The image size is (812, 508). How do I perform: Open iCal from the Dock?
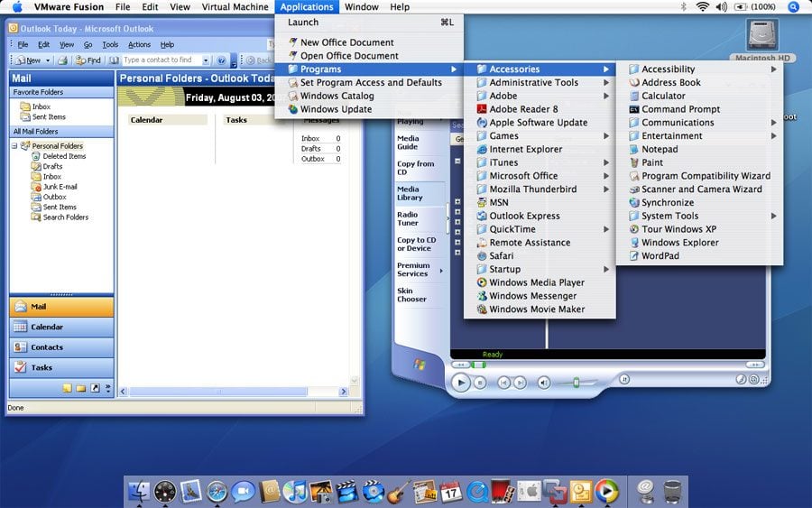click(x=451, y=491)
